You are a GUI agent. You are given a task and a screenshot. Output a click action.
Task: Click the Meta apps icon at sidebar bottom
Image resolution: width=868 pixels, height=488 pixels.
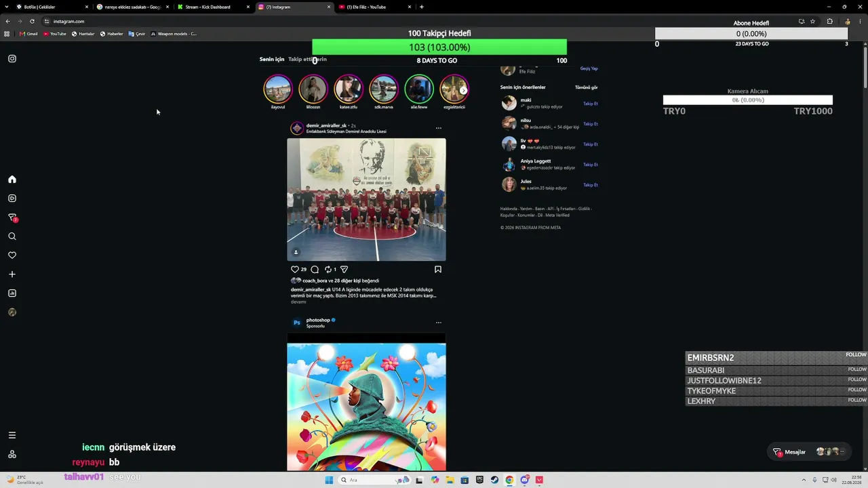click(12, 454)
